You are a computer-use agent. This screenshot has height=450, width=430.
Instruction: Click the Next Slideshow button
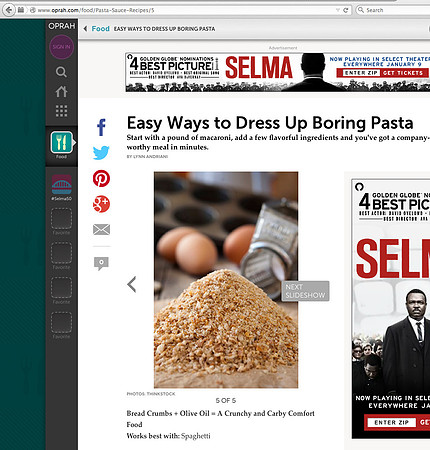tap(305, 291)
